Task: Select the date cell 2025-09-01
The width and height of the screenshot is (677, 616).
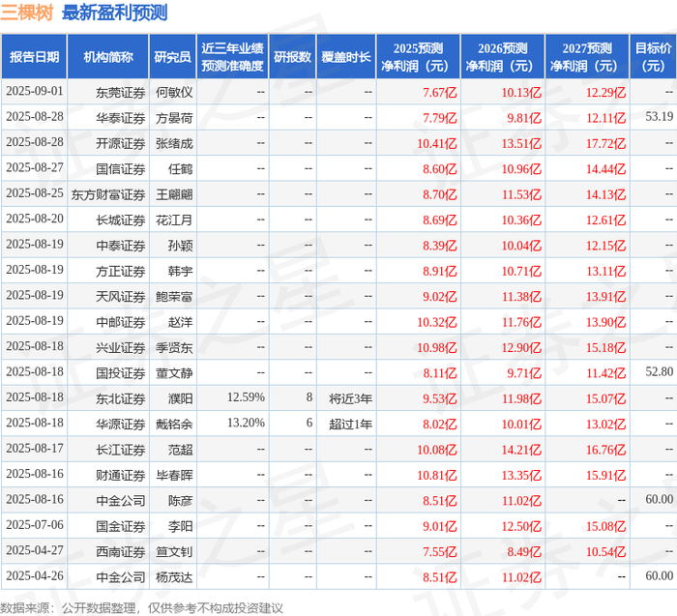Action: click(35, 91)
